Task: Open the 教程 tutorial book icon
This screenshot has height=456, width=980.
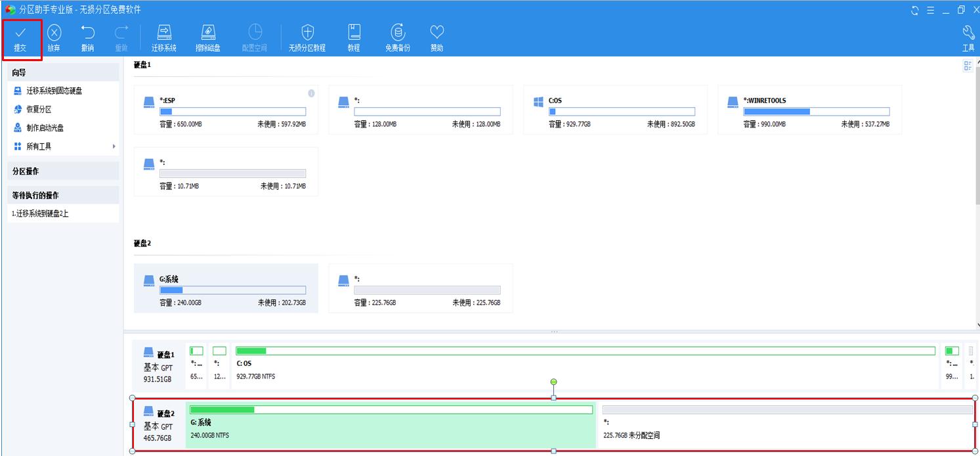Action: pyautogui.click(x=354, y=39)
